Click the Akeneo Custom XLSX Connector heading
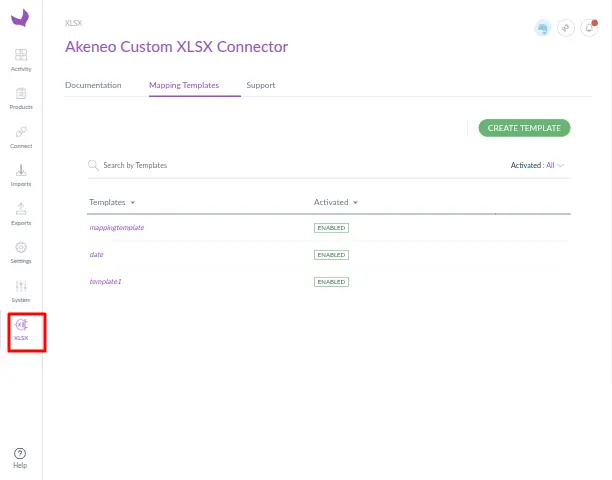This screenshot has width=612, height=480. [176, 47]
